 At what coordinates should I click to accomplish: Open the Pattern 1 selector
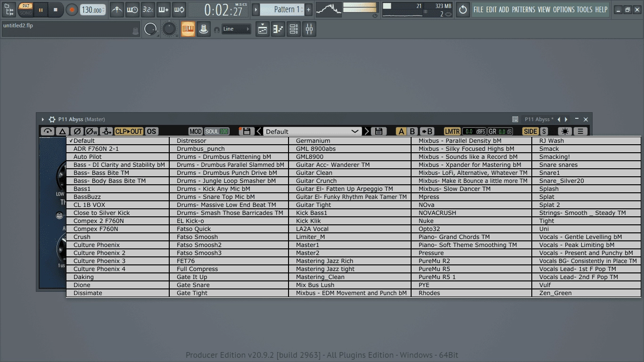click(x=283, y=9)
